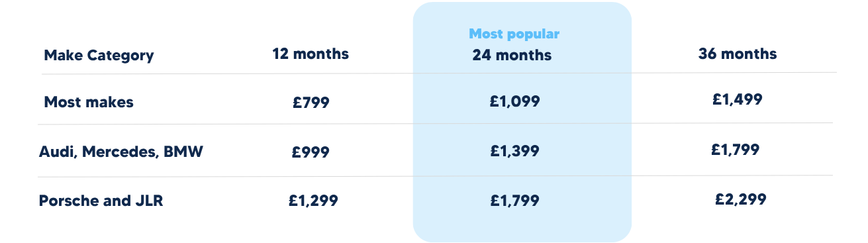Select the £1,299 Porsche and JLR price
The width and height of the screenshot is (868, 243).
point(313,200)
